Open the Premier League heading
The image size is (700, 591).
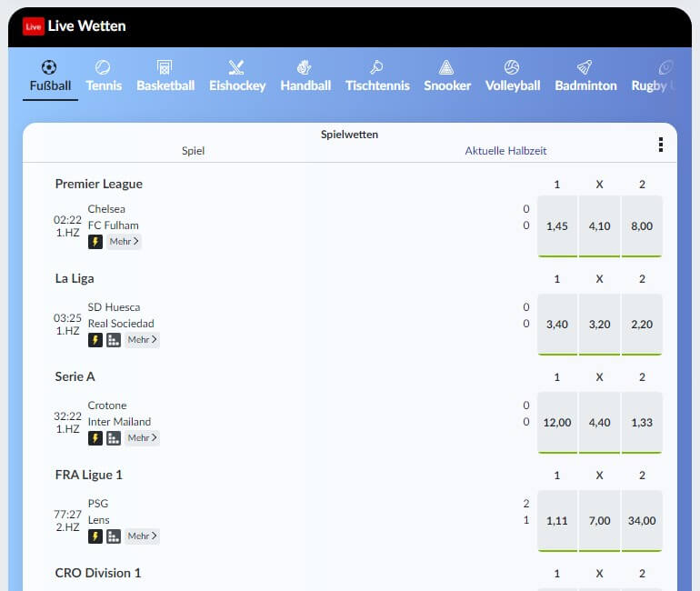[x=99, y=184]
